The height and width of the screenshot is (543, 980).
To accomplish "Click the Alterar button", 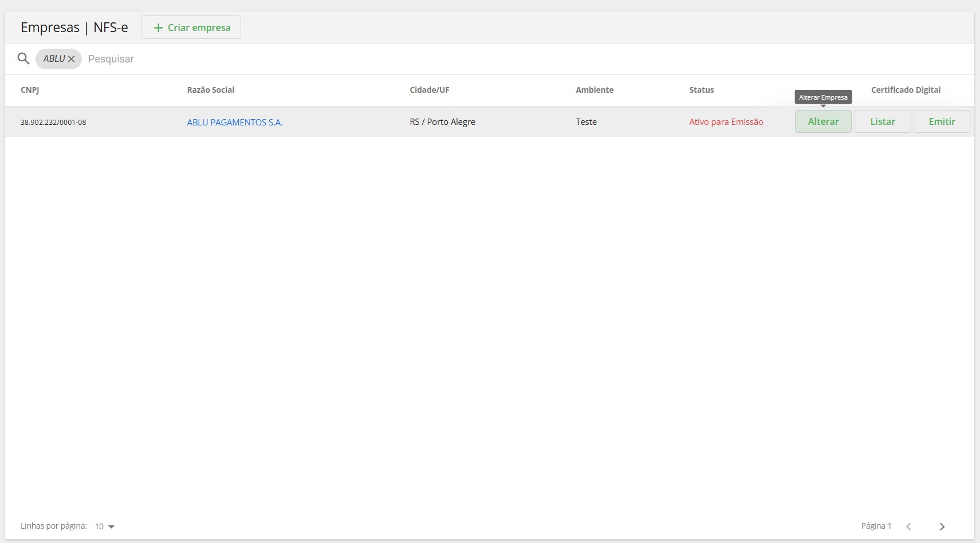I will (x=823, y=121).
